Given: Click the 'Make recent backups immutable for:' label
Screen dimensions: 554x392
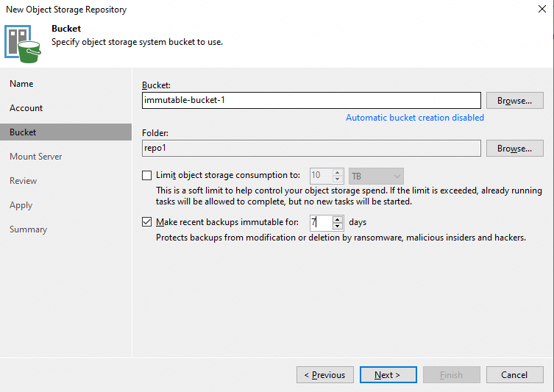Looking at the screenshot, I should [x=227, y=222].
